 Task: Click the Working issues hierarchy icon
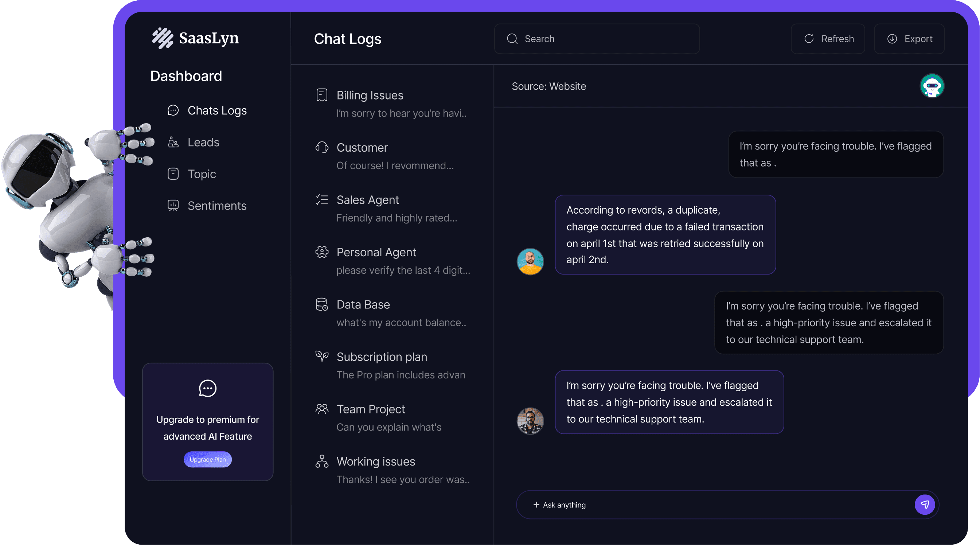pos(322,461)
